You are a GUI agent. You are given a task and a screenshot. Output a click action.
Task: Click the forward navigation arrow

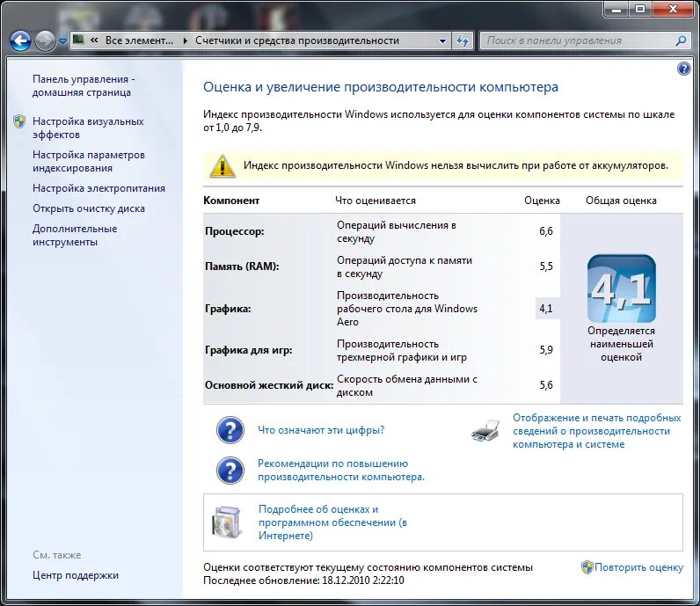tap(45, 41)
